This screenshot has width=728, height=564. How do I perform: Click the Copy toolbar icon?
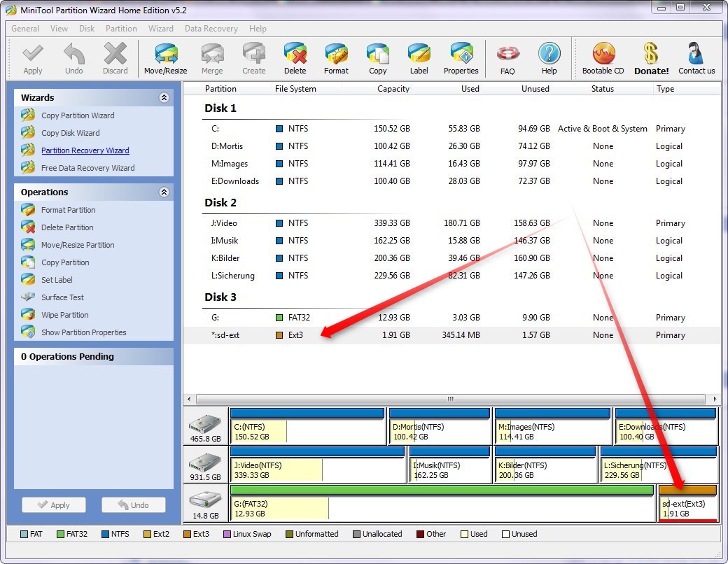(x=378, y=53)
